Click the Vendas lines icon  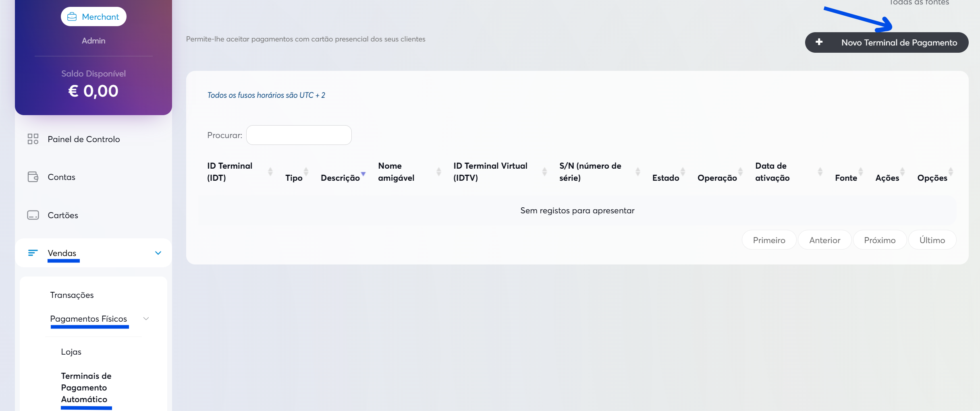(33, 253)
